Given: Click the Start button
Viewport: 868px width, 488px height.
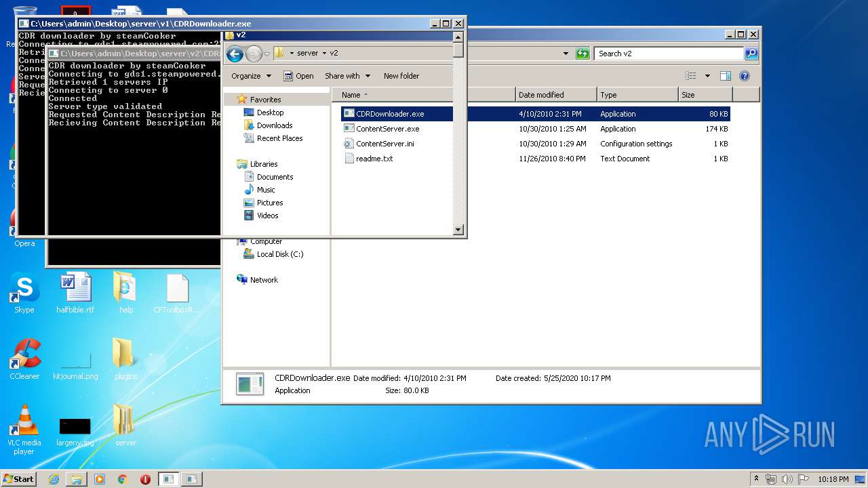Looking at the screenshot, I should 19,479.
